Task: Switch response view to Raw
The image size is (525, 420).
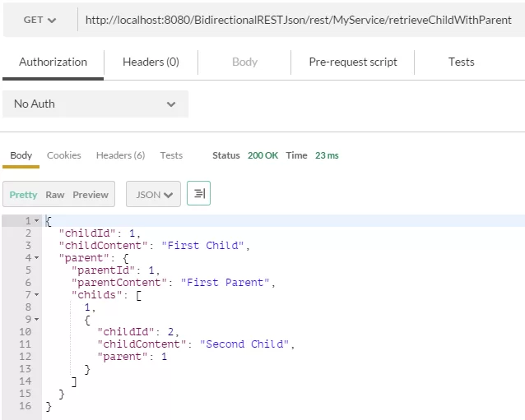Action: (x=55, y=195)
